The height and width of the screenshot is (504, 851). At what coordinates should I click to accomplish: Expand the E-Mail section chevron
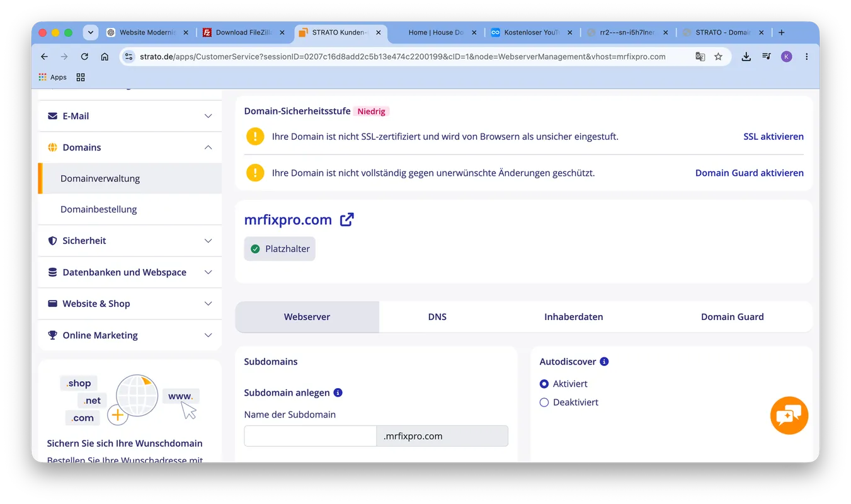coord(208,116)
